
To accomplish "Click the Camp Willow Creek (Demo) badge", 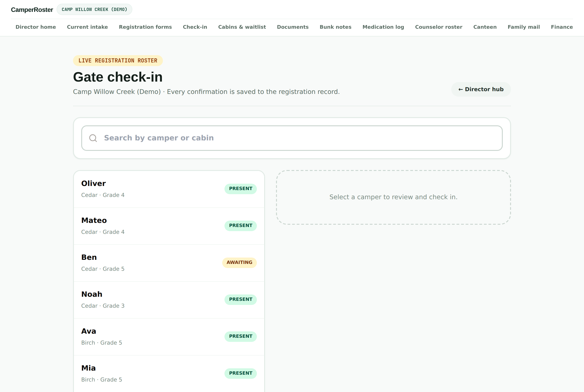I will [x=94, y=10].
